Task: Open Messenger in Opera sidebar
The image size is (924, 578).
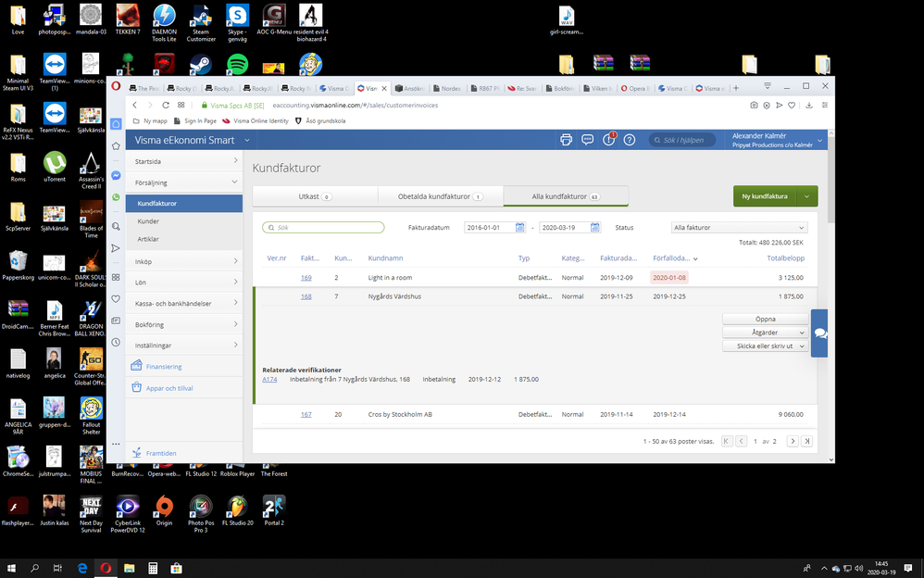Action: point(116,175)
